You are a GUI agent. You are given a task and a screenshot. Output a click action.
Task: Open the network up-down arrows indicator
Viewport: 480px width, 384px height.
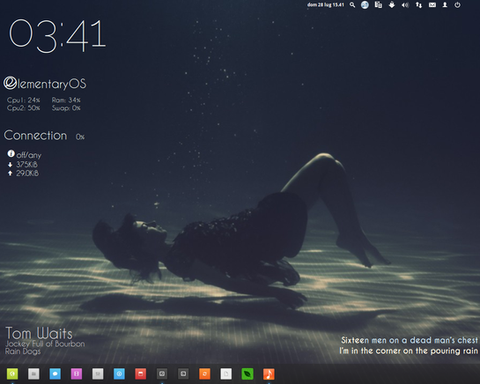pyautogui.click(x=419, y=5)
